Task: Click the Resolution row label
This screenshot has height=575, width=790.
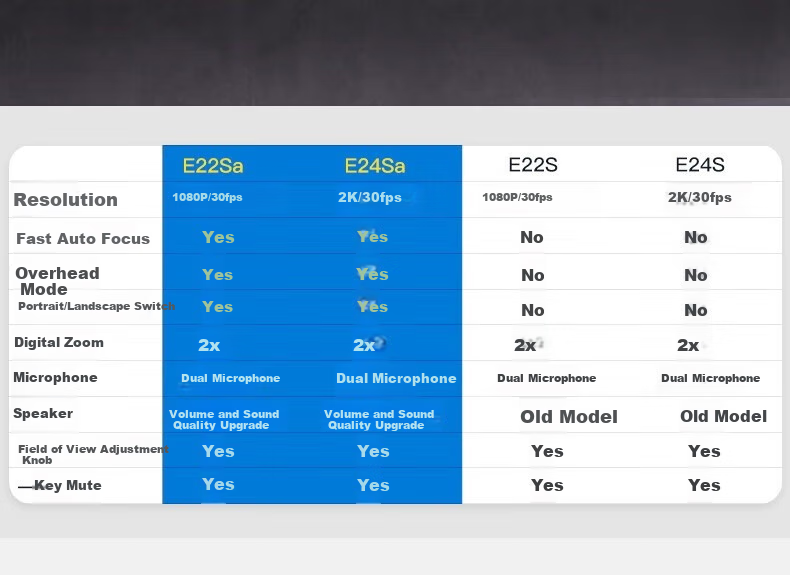Action: (x=65, y=200)
